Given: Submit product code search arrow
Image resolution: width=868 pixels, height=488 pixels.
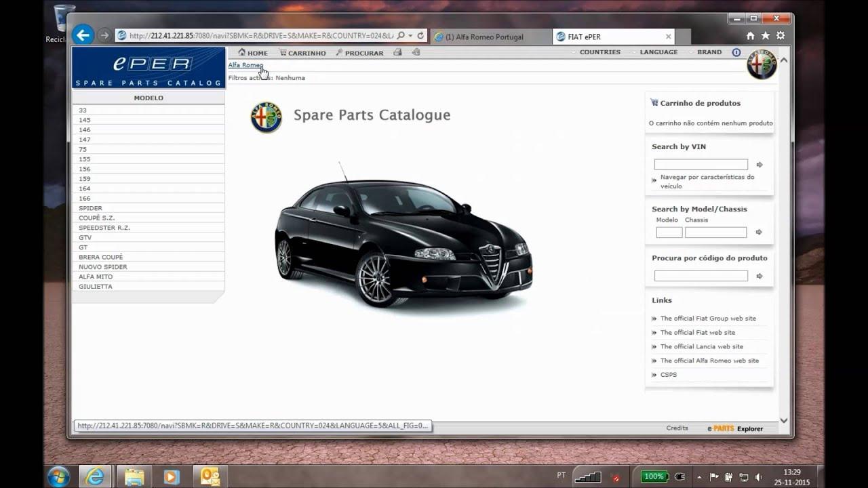Looking at the screenshot, I should coord(759,276).
